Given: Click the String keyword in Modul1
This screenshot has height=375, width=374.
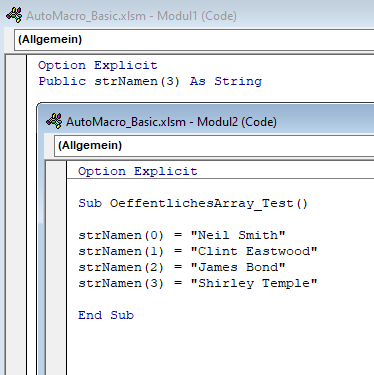Looking at the screenshot, I should pos(238,81).
